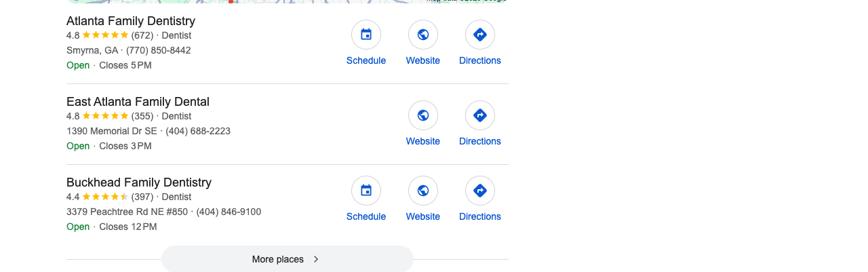The height and width of the screenshot is (272, 868).
Task: Open Atlanta Family Dentistry listing title
Action: 131,21
